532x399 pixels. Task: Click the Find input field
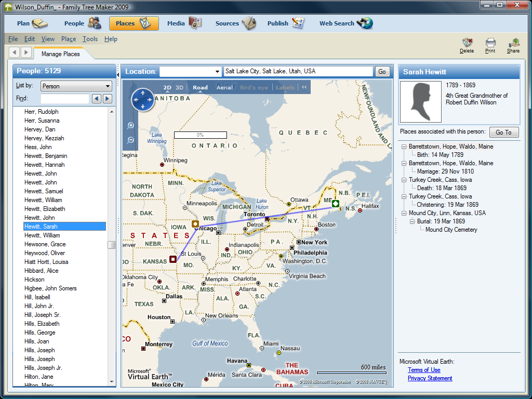pyautogui.click(x=65, y=99)
